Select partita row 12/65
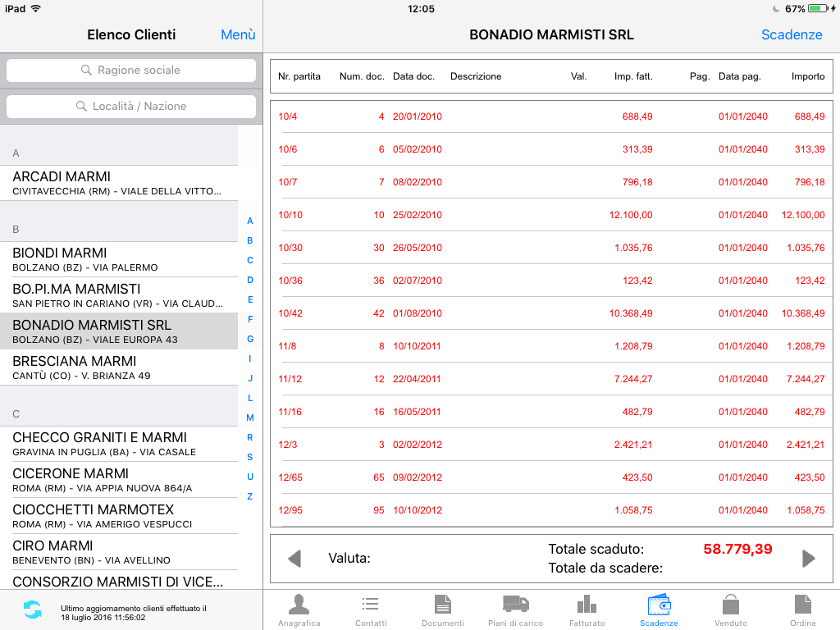 551,477
